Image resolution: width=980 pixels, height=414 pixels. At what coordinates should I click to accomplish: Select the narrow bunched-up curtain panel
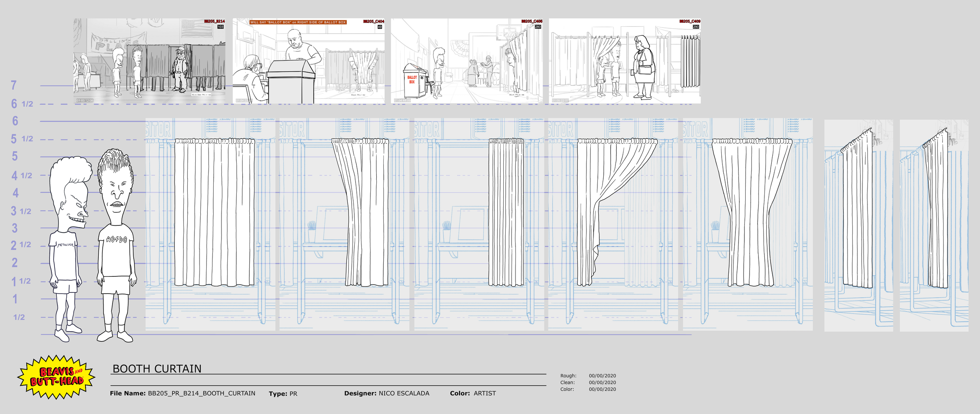click(506, 212)
